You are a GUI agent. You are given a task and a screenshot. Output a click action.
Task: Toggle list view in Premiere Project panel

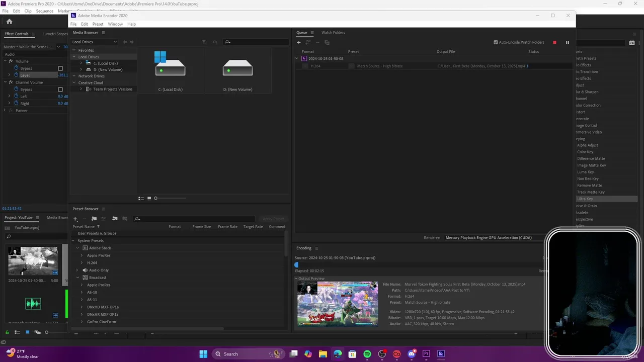(x=17, y=332)
